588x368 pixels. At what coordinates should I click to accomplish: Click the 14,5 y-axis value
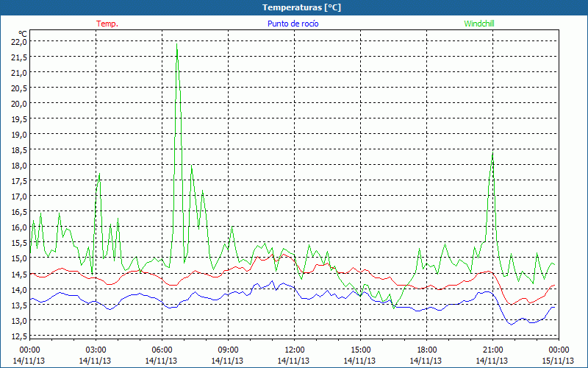[19, 274]
